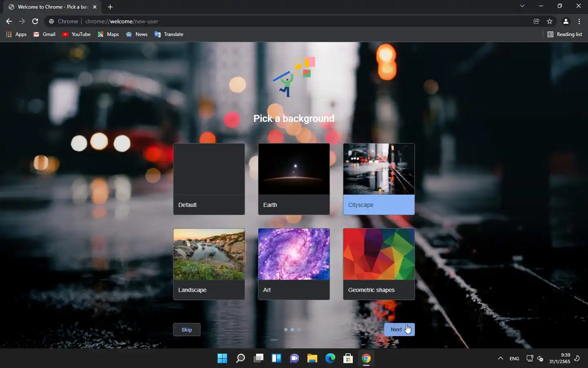
Task: Go back to the previous page
Action: tap(9, 21)
